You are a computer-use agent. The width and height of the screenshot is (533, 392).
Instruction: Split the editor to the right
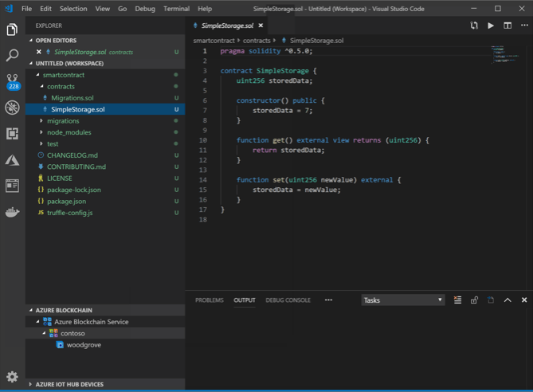click(508, 25)
